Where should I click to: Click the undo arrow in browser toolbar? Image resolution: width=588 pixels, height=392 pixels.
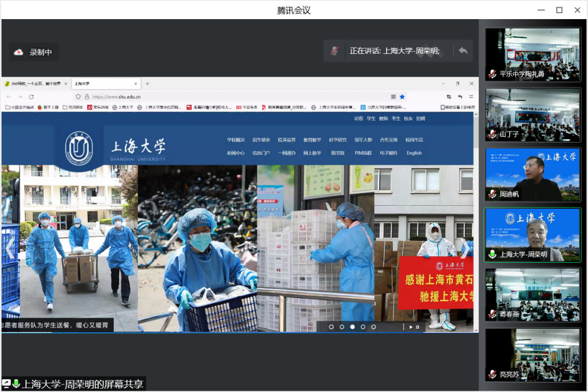click(460, 97)
